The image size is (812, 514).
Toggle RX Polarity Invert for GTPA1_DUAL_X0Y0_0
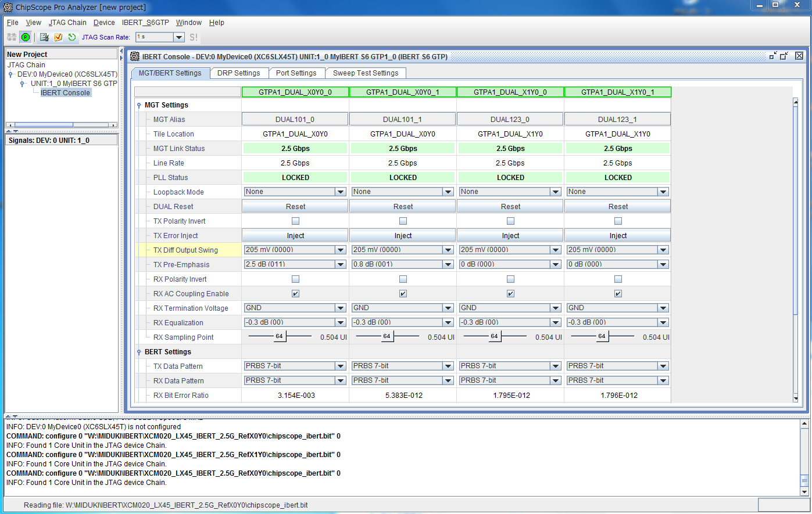click(x=295, y=279)
